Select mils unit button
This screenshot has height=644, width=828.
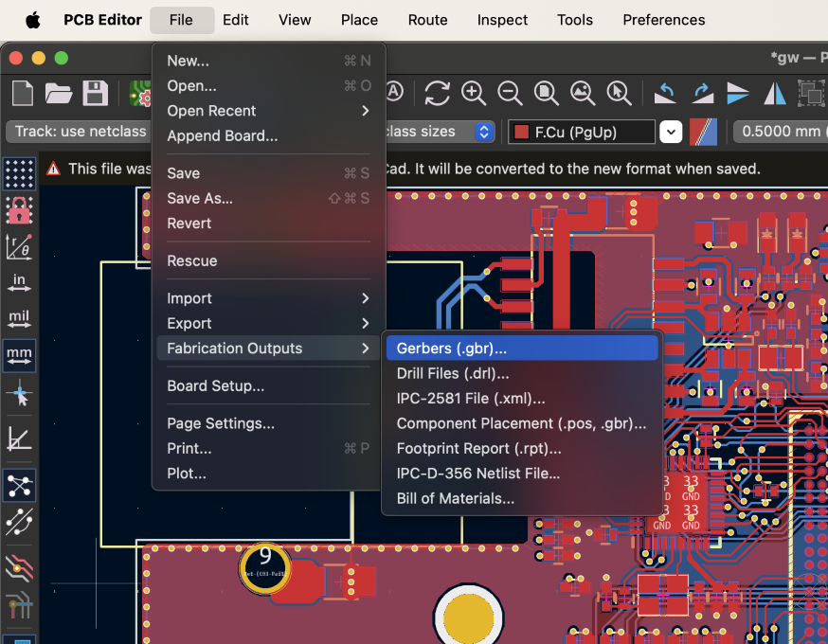pyautogui.click(x=20, y=319)
